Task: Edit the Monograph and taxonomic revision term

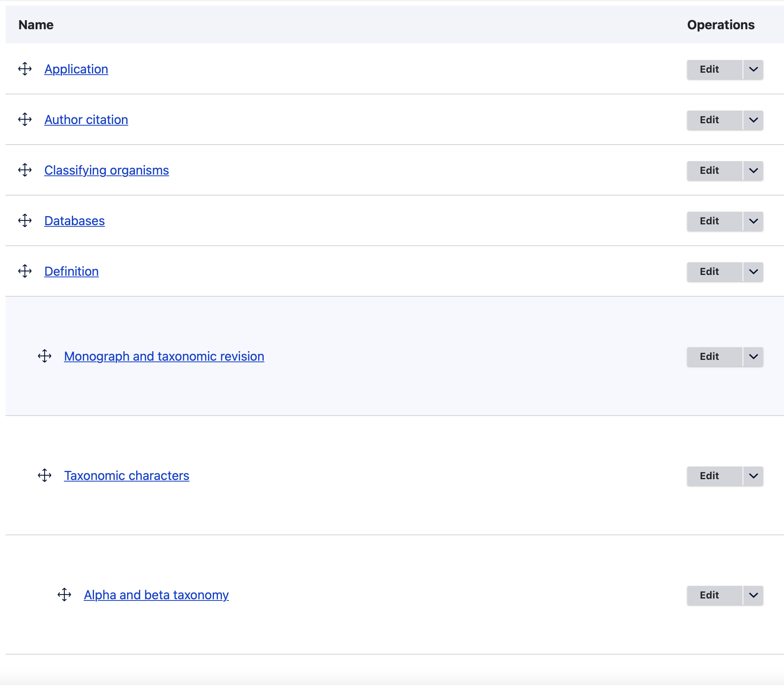Action: pyautogui.click(x=709, y=356)
